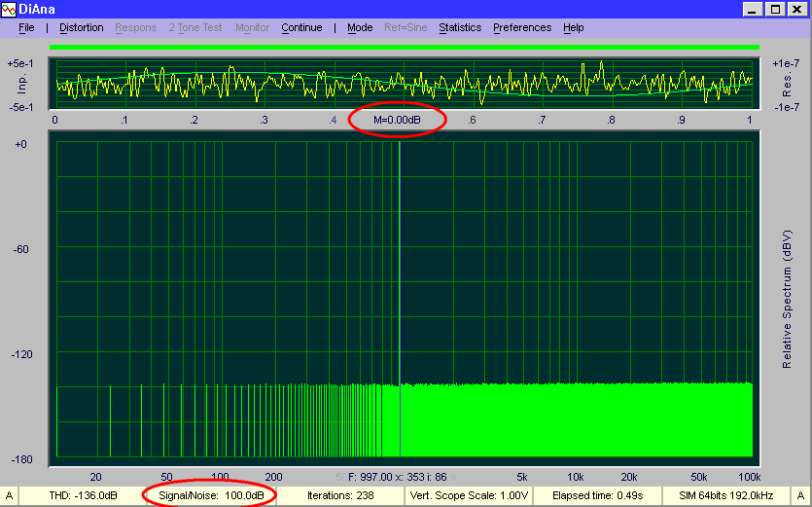The height and width of the screenshot is (507, 812).
Task: Click the grayed Monitor menu item
Action: (x=252, y=28)
